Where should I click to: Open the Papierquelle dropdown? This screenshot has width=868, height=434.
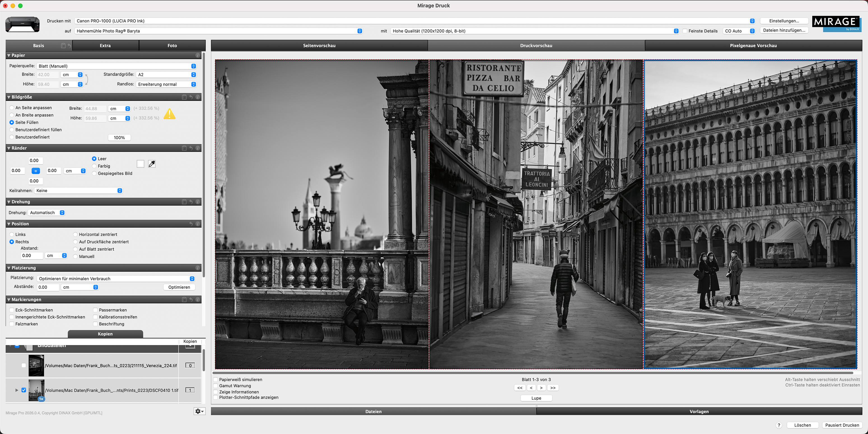tap(116, 66)
